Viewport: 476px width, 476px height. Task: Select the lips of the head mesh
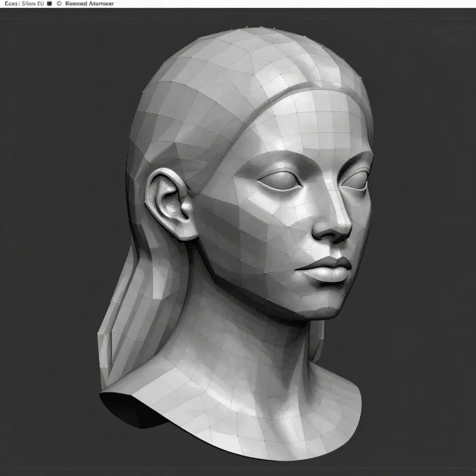point(329,268)
